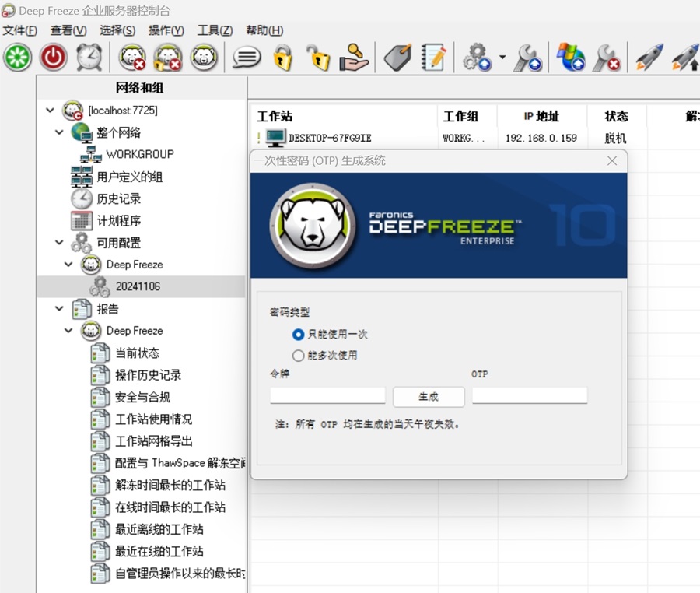
Task: Click the bear with red X toolbar icon
Action: 132,58
